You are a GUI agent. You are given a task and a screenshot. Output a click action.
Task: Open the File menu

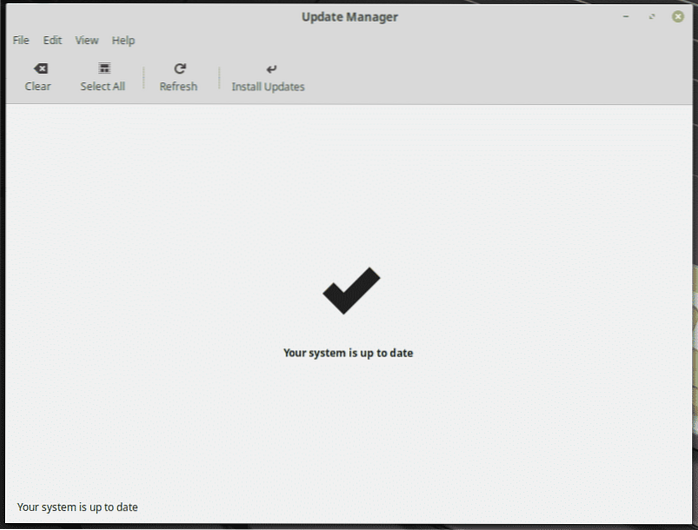21,41
